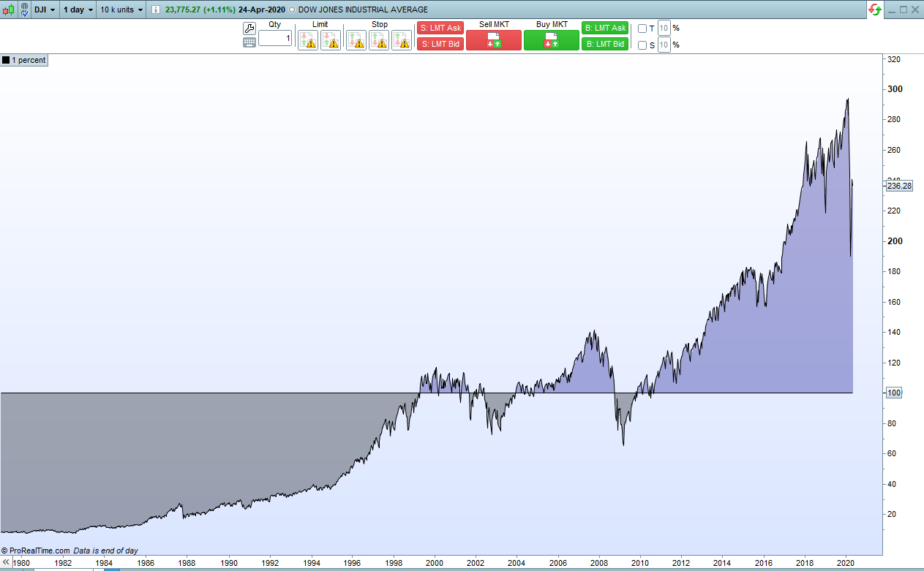
Task: Enable the S percent checkbox
Action: pyautogui.click(x=642, y=45)
